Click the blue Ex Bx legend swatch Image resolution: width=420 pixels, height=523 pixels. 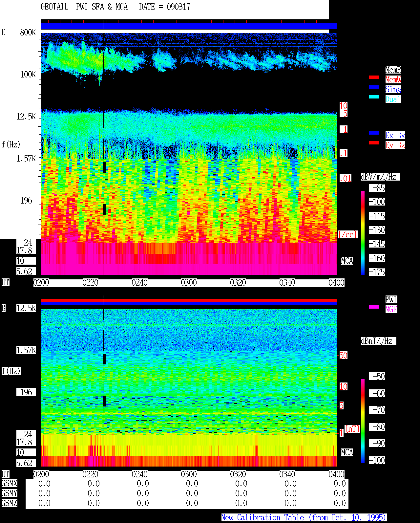pos(374,133)
